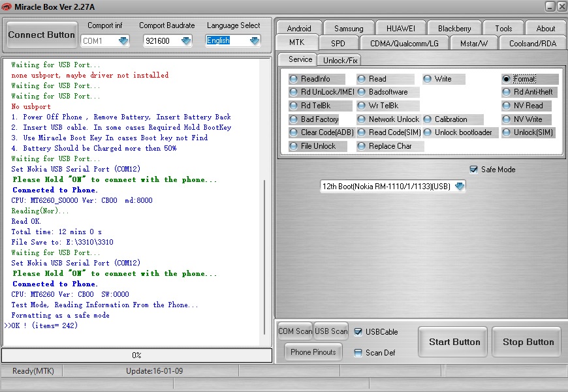Open the About tab
568x392 pixels.
(546, 28)
